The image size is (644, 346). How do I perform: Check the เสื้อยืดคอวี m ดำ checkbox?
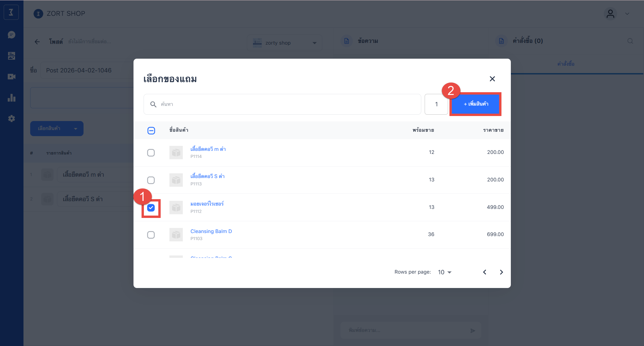point(151,153)
